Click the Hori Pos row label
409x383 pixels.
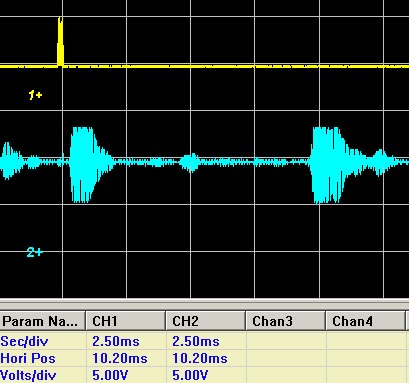pos(28,358)
